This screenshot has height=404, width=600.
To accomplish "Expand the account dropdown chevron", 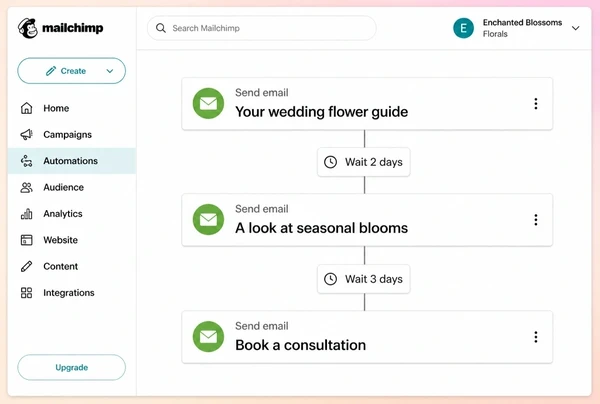I will pos(576,28).
